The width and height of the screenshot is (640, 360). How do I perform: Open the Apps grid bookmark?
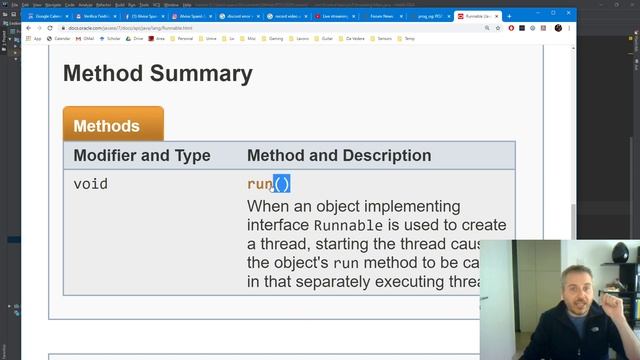[x=33, y=39]
